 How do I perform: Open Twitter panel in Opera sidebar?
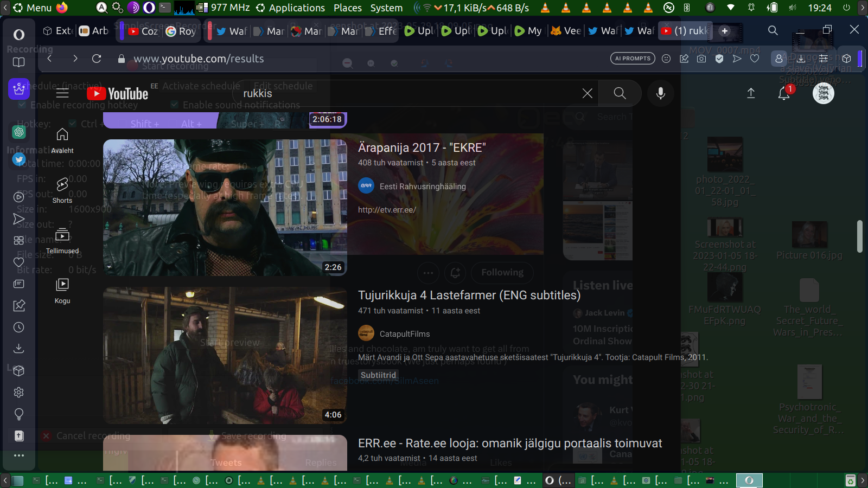click(19, 159)
